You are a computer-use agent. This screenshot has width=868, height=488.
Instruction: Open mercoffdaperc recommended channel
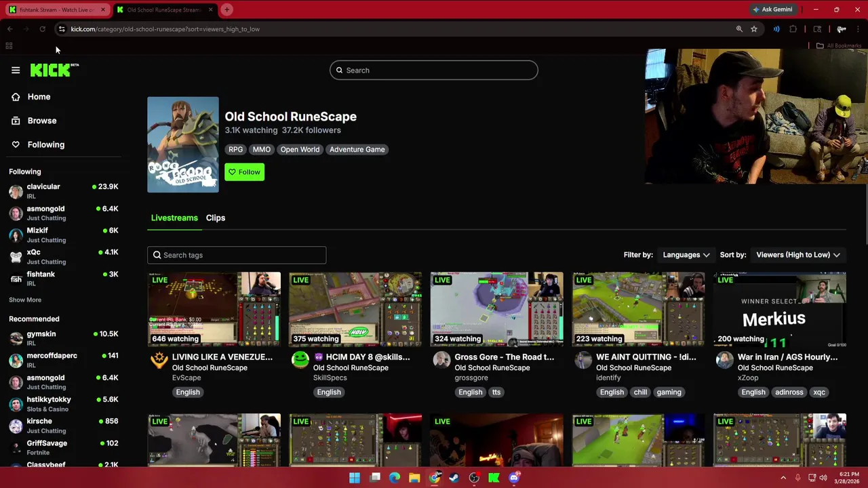pos(63,360)
